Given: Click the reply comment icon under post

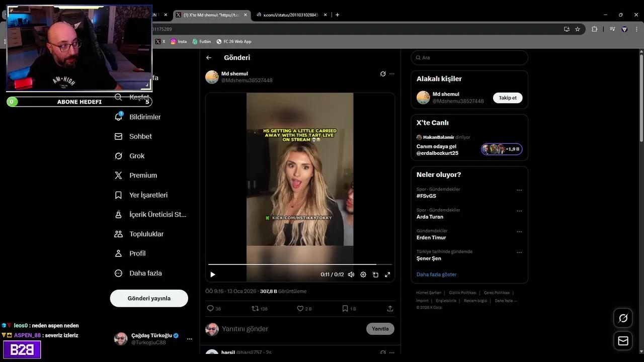Looking at the screenshot, I should click(x=210, y=308).
